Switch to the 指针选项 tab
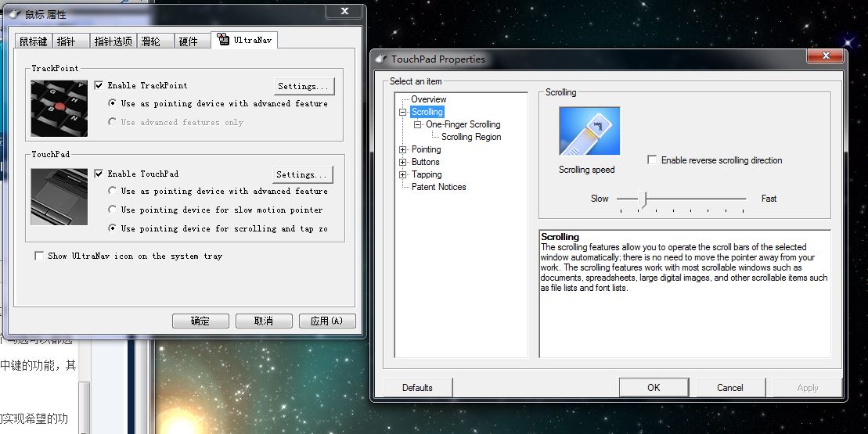 [x=113, y=41]
